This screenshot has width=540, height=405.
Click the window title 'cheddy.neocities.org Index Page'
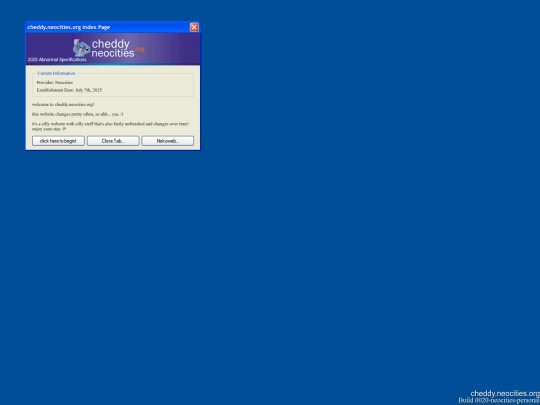coord(69,27)
